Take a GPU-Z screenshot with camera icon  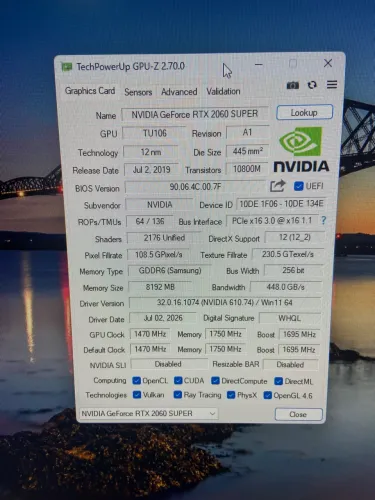tap(292, 86)
